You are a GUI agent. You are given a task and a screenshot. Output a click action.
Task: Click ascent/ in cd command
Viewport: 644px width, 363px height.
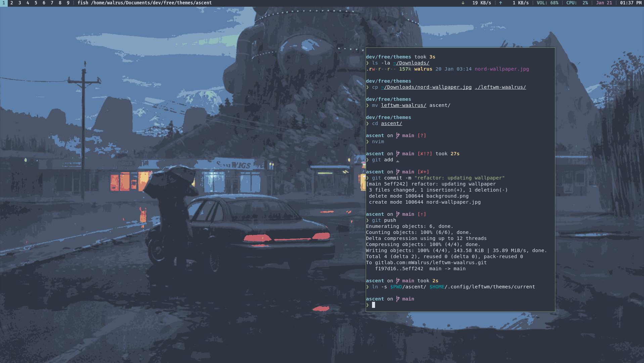(392, 124)
